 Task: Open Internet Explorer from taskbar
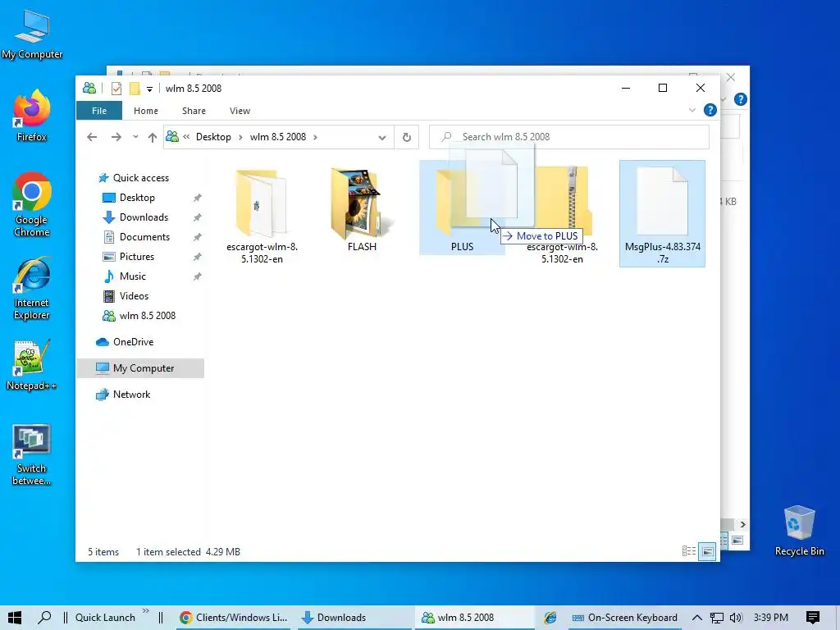550,618
